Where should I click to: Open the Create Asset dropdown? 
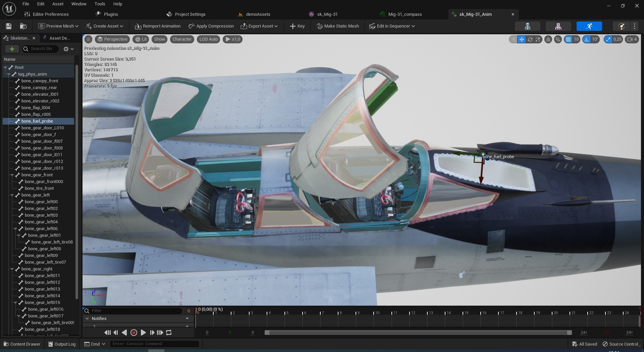104,26
